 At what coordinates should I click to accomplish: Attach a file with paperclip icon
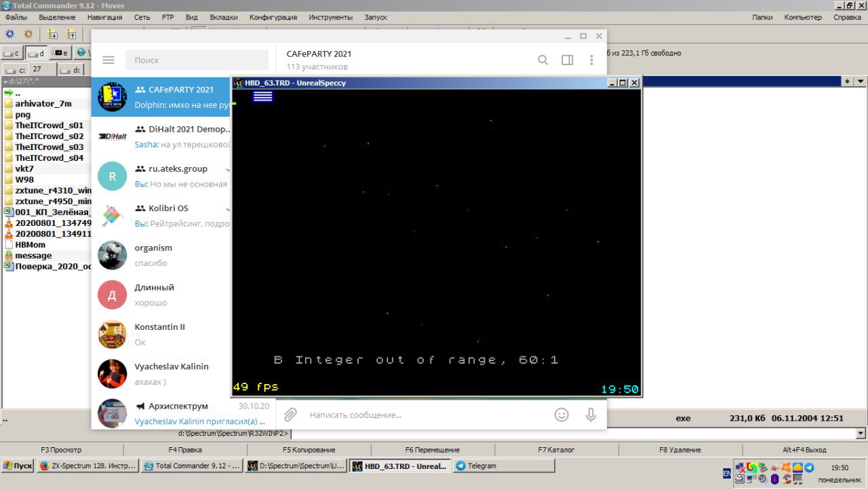290,414
